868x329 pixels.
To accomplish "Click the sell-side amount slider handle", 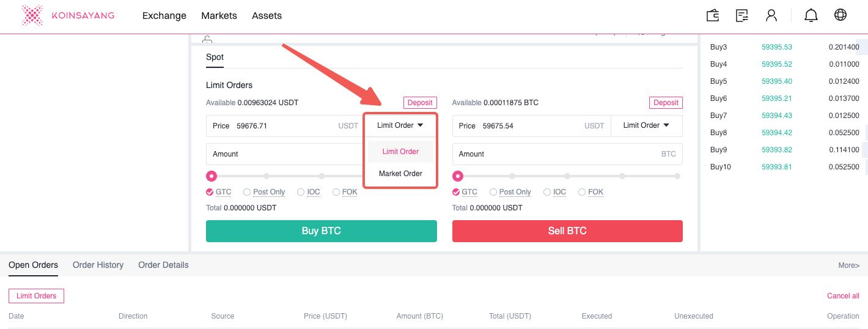I will coord(458,176).
